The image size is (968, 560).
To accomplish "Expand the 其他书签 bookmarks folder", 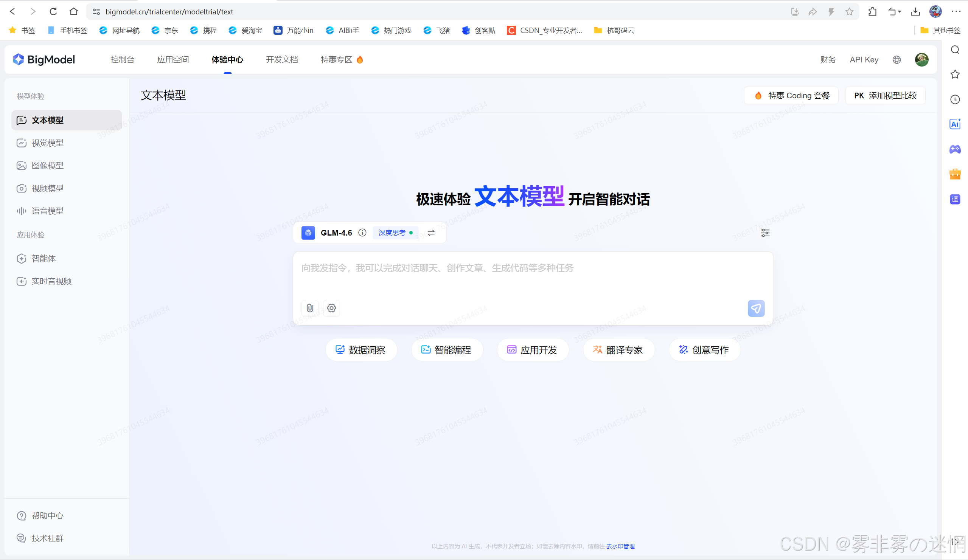I will click(940, 30).
